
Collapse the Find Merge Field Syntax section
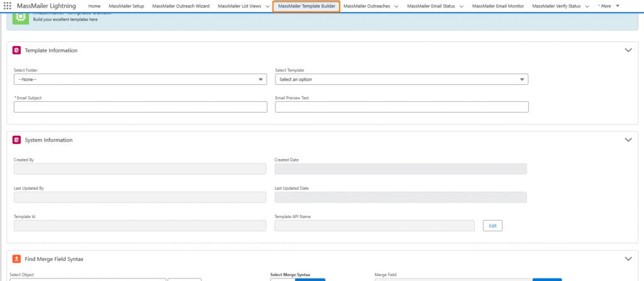[628, 258]
